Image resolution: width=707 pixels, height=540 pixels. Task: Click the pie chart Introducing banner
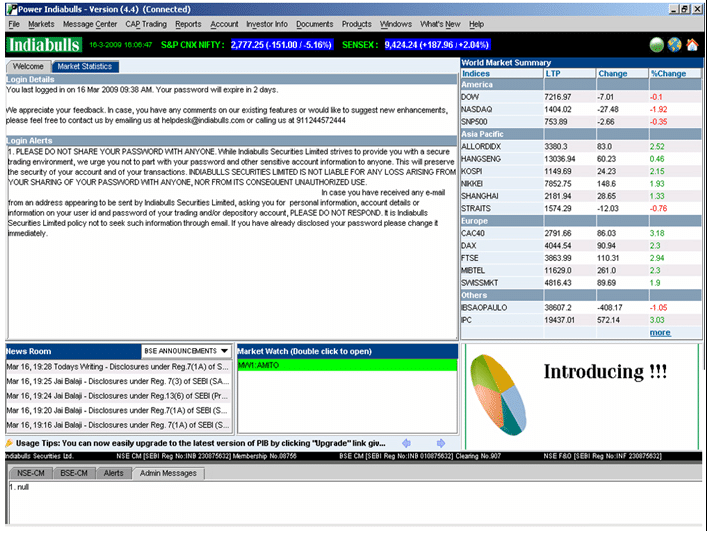point(580,390)
